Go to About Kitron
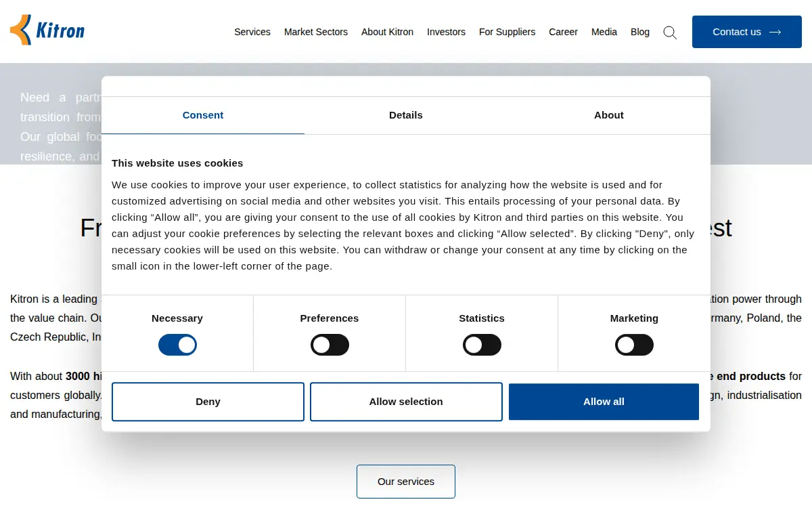Viewport: 812px width, 508px height. [x=387, y=32]
